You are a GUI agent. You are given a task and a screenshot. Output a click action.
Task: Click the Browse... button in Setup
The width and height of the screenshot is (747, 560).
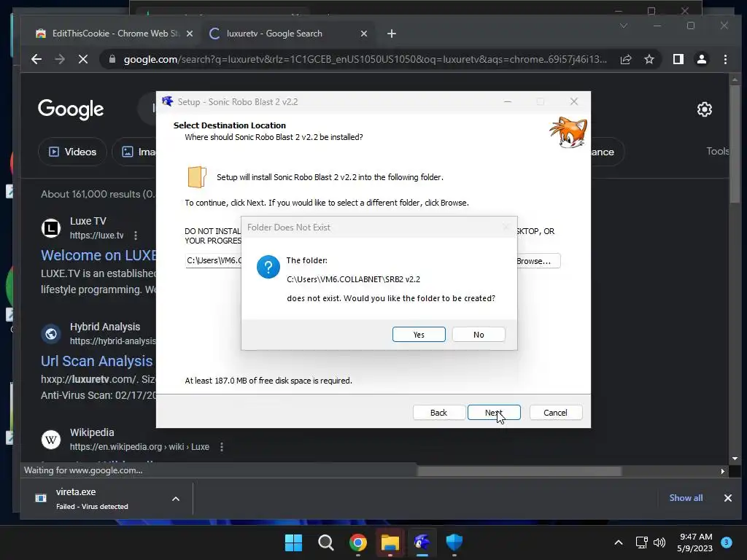(538, 261)
